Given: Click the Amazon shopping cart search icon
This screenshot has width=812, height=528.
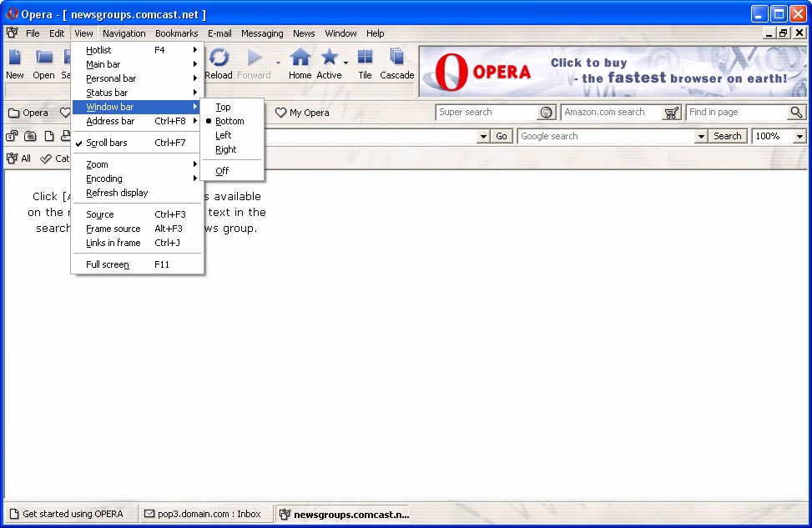Looking at the screenshot, I should coord(672,113).
